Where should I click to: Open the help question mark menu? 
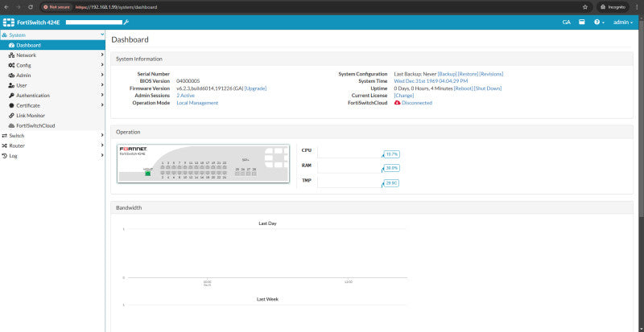tap(599, 23)
